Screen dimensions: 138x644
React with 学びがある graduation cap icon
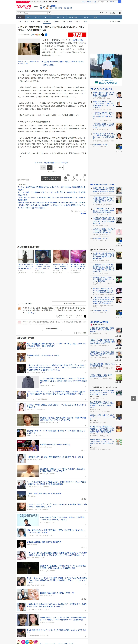tap(66, 178)
